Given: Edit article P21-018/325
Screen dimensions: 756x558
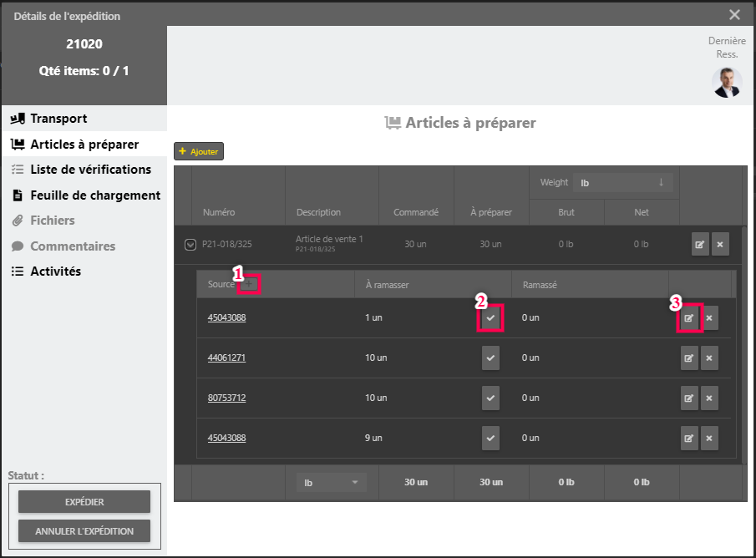Looking at the screenshot, I should [700, 244].
